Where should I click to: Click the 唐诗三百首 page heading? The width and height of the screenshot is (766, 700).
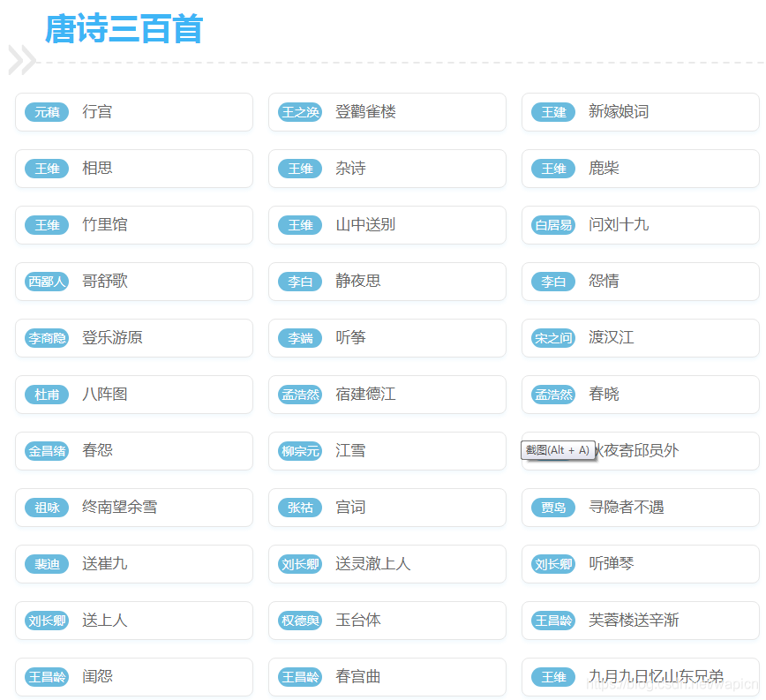(x=124, y=29)
